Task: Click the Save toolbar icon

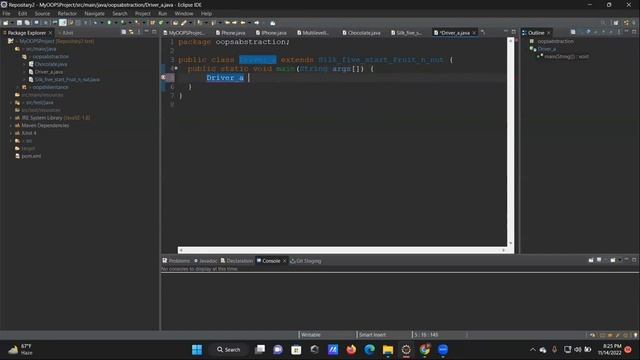Action: [x=19, y=23]
